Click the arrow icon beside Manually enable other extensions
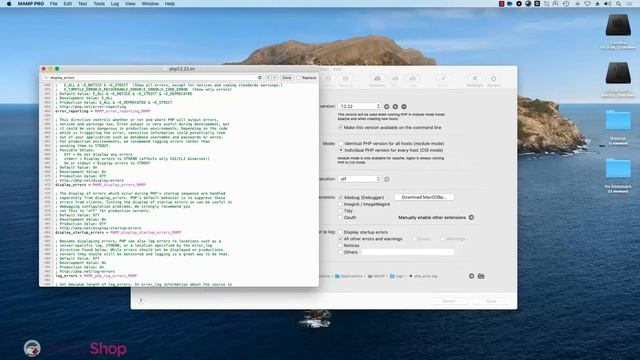This screenshot has height=360, width=640. point(471,218)
